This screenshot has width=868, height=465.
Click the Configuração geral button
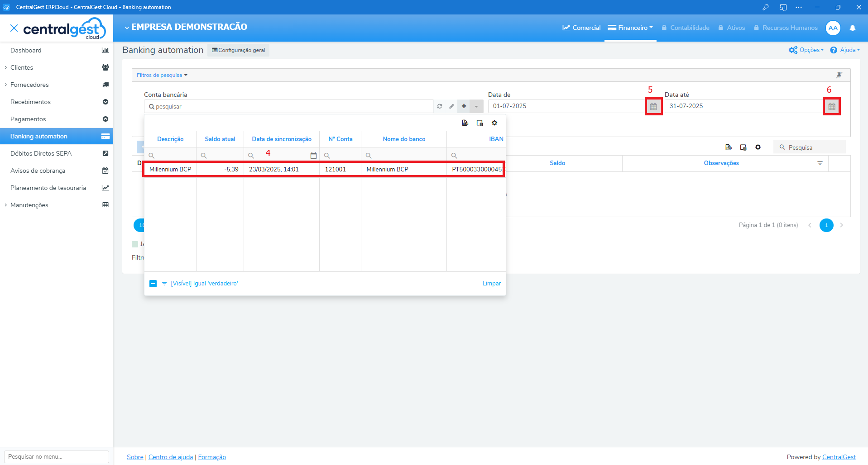pos(239,50)
